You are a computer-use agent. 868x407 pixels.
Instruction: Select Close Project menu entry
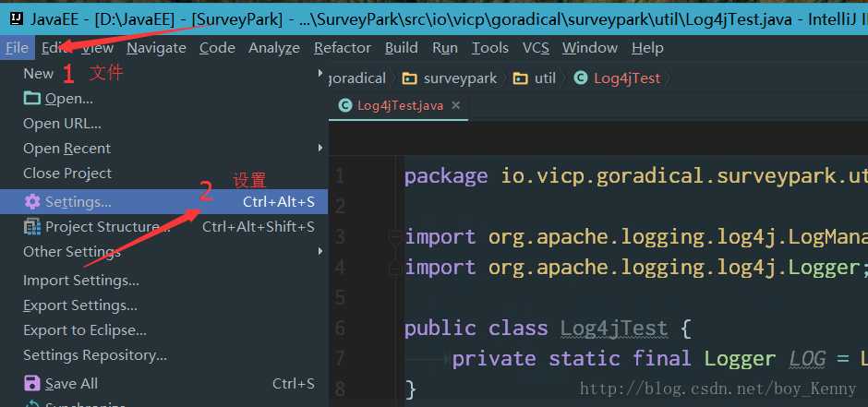coord(163,174)
